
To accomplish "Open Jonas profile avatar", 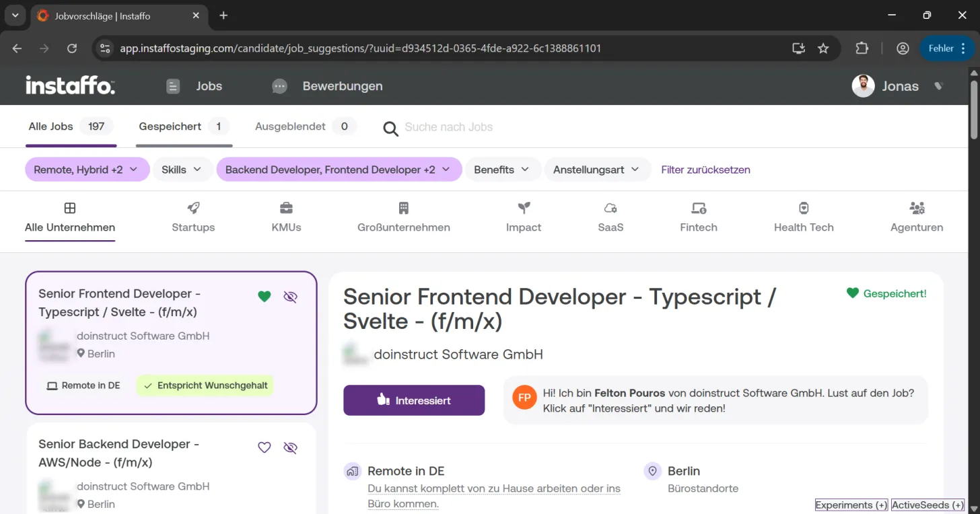I will click(x=863, y=86).
